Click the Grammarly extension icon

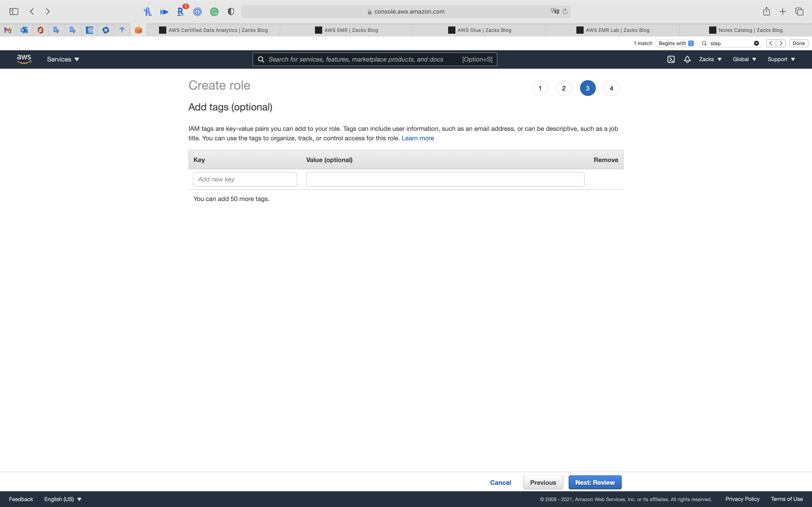pyautogui.click(x=214, y=12)
